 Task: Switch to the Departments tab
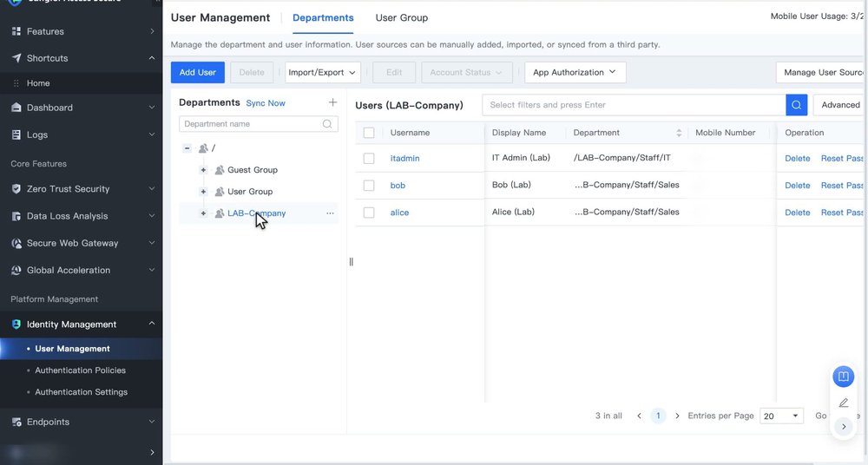click(323, 17)
